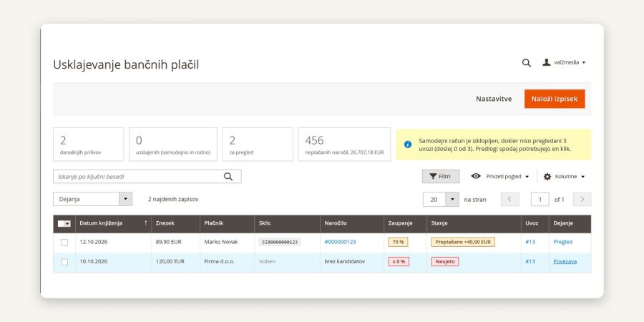This screenshot has height=322, width=644.
Task: Tick the header select-all checkbox
Action: (61, 223)
